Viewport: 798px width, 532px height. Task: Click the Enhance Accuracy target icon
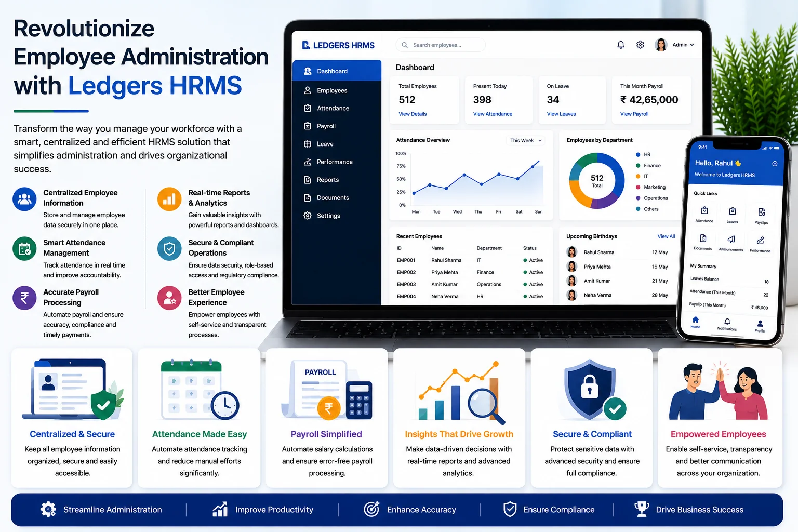pyautogui.click(x=371, y=510)
